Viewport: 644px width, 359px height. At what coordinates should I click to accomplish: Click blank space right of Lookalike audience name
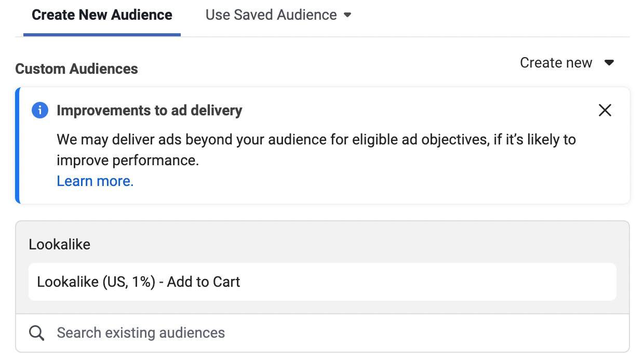(426, 282)
